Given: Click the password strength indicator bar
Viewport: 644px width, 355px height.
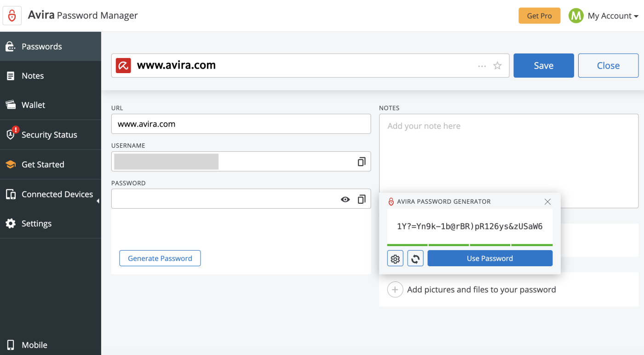Looking at the screenshot, I should tap(469, 245).
